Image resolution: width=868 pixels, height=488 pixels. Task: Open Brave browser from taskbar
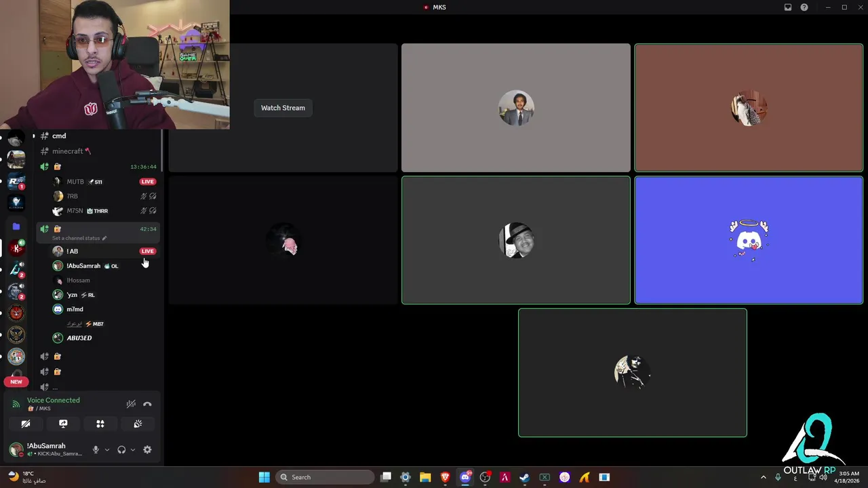click(x=445, y=477)
